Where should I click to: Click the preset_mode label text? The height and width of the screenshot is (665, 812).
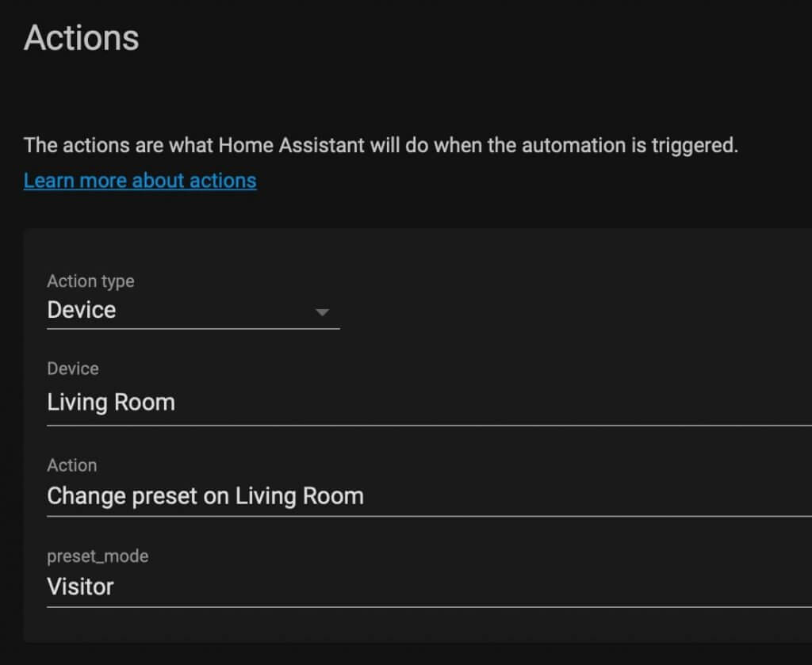98,556
